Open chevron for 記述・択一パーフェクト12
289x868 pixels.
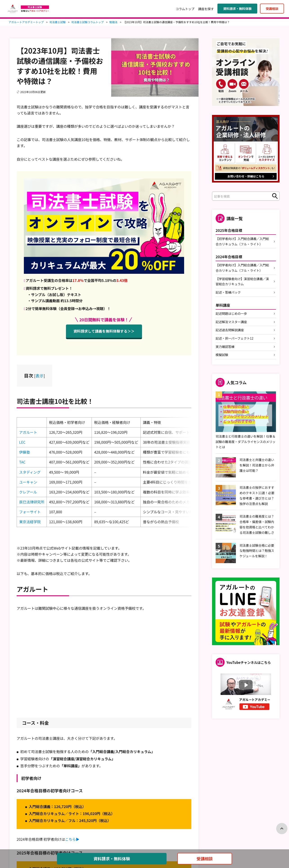click(x=274, y=339)
